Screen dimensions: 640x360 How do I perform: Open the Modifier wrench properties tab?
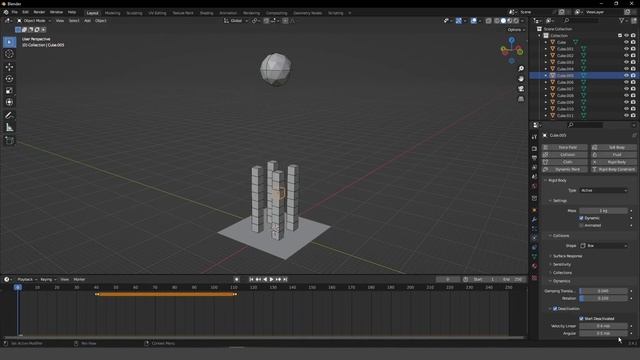click(534, 220)
